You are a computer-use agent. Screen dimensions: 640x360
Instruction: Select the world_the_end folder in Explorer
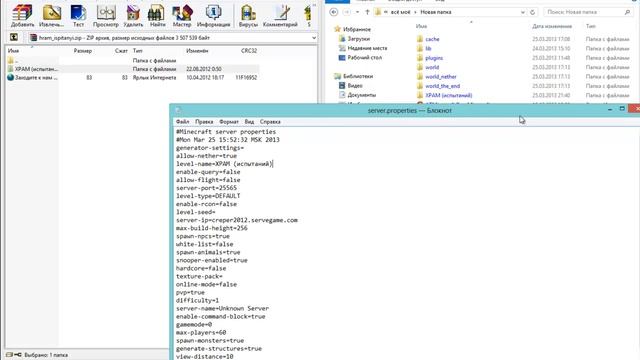[x=438, y=86]
